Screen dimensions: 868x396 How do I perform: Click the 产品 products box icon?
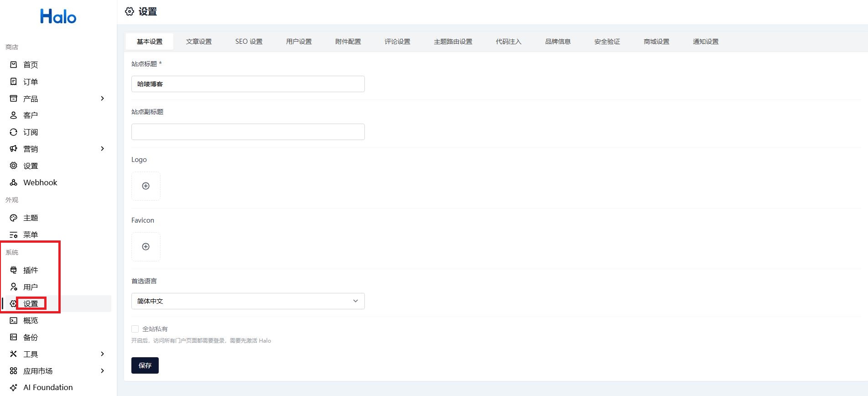point(14,99)
